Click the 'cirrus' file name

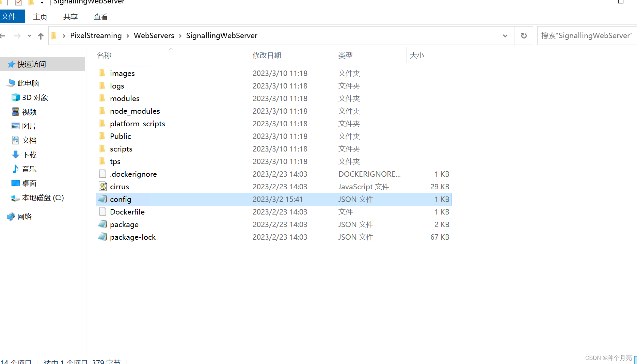(120, 187)
